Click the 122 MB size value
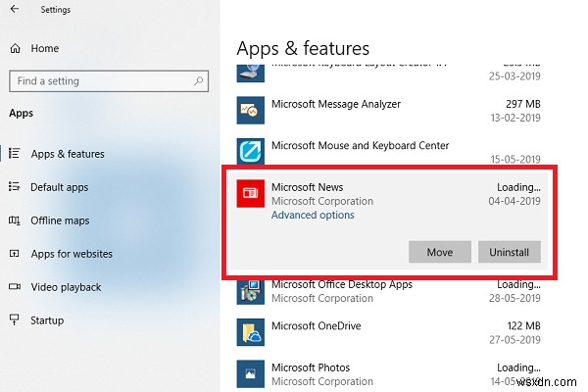This screenshot has width=588, height=392. pos(523,326)
